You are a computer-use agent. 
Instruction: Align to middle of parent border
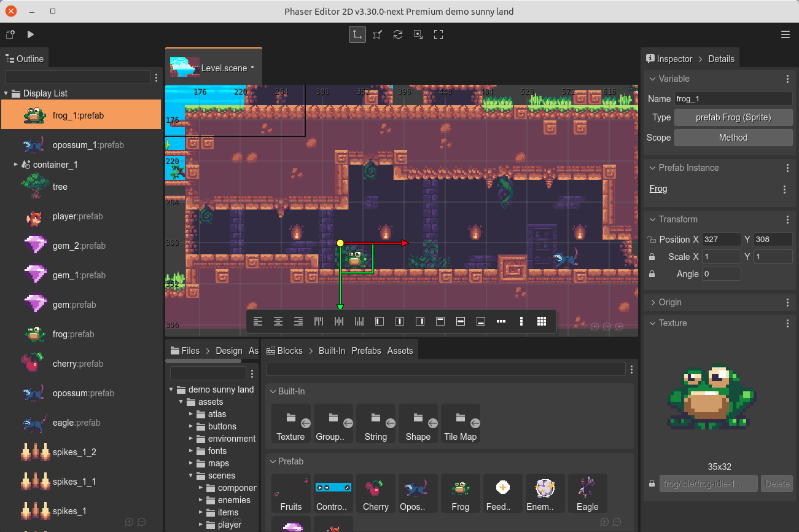pyautogui.click(x=461, y=321)
